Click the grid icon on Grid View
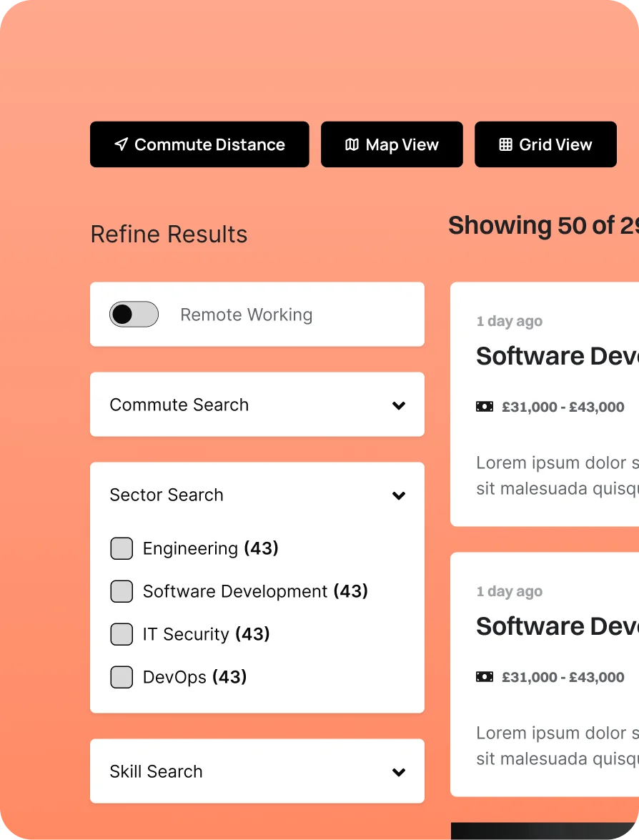The width and height of the screenshot is (639, 840). tap(505, 144)
